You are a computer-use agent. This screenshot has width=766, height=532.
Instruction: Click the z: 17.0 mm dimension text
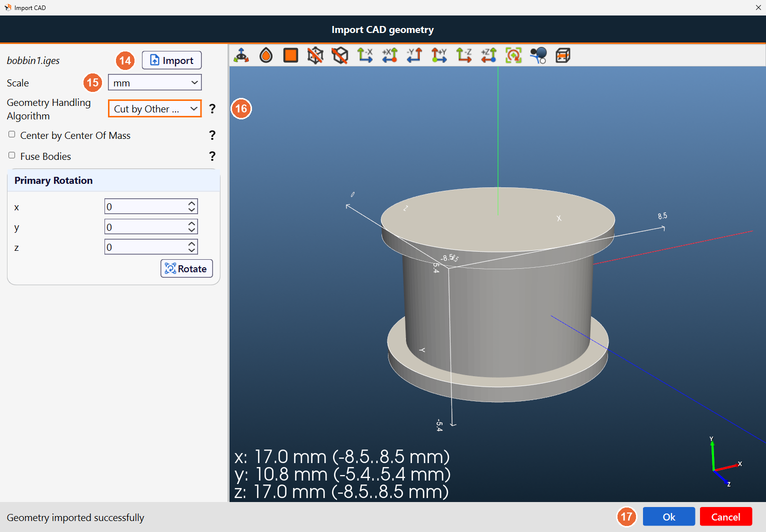tap(341, 492)
